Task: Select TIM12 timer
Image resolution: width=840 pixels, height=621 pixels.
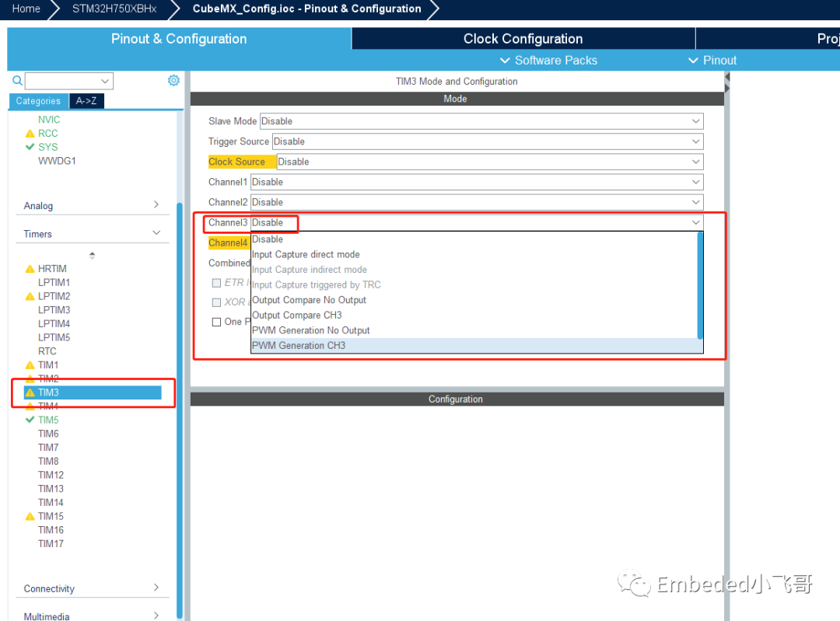Action: coord(51,476)
